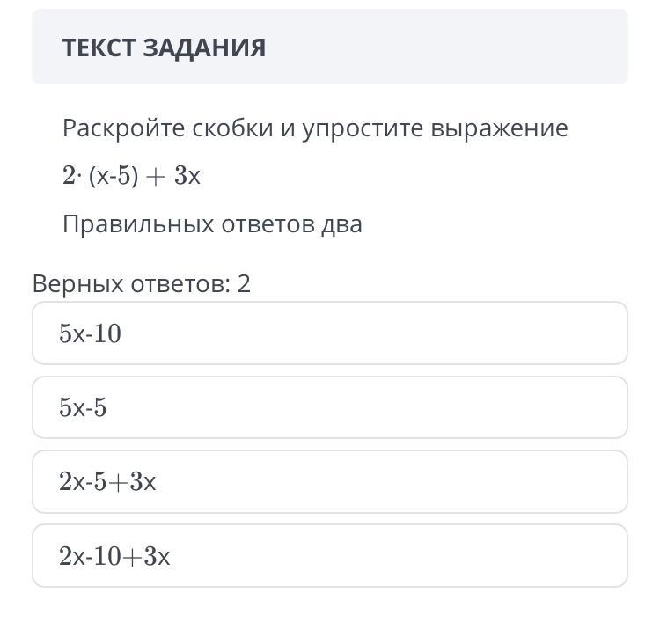Click the Правильных ответов два note
The image size is (660, 644).
click(x=212, y=224)
